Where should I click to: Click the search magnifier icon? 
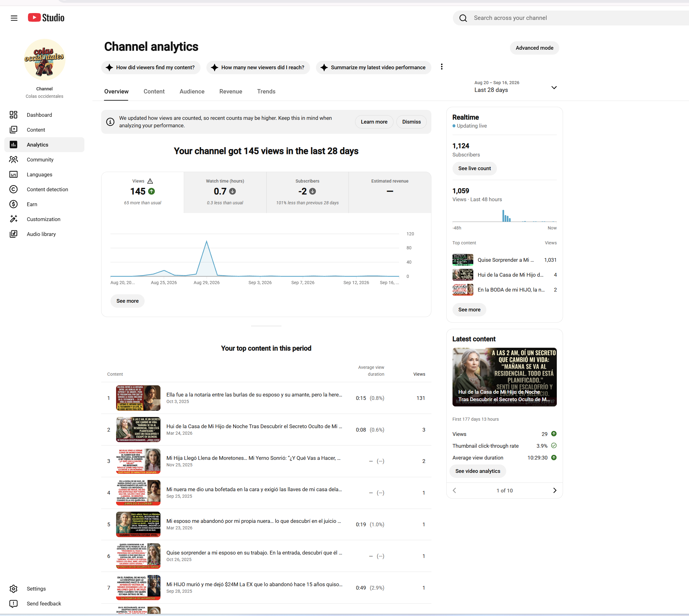(x=463, y=18)
